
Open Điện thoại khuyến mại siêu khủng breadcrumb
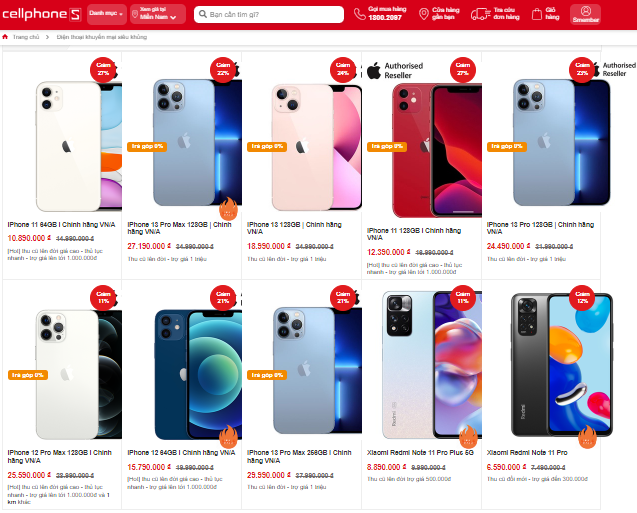coord(102,37)
